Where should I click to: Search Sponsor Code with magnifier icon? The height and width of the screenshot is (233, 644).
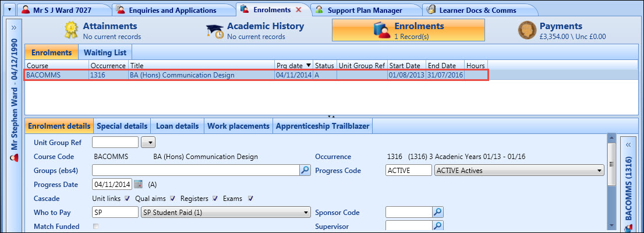438,213
